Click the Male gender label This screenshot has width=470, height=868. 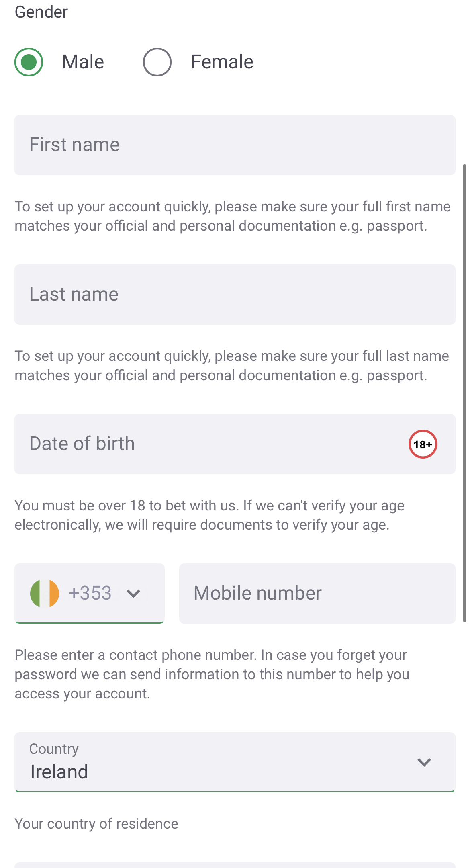tap(83, 62)
